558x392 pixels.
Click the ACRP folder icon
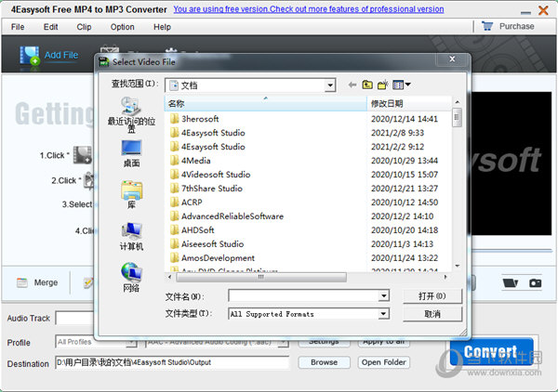click(174, 203)
